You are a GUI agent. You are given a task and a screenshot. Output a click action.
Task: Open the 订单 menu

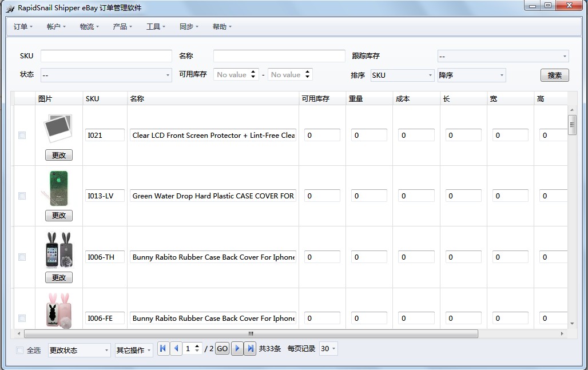23,27
